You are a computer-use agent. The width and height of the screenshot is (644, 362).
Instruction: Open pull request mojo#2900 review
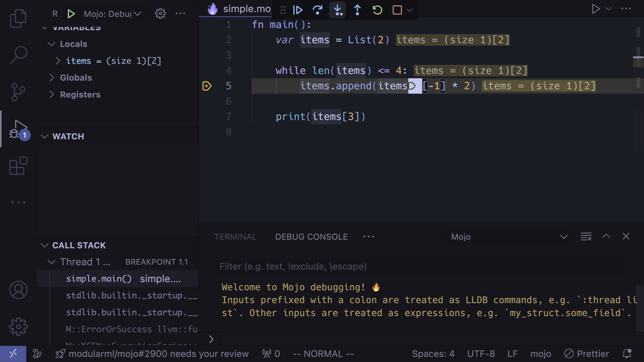(152, 354)
